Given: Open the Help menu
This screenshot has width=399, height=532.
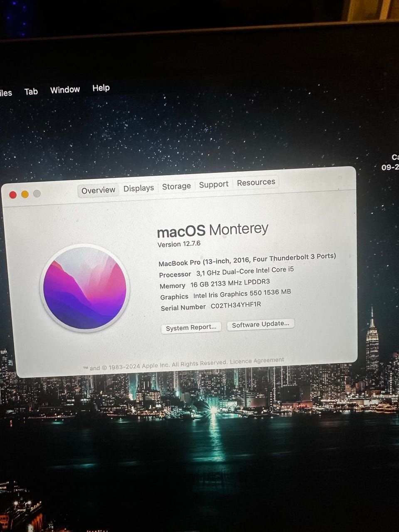Looking at the screenshot, I should pos(101,88).
